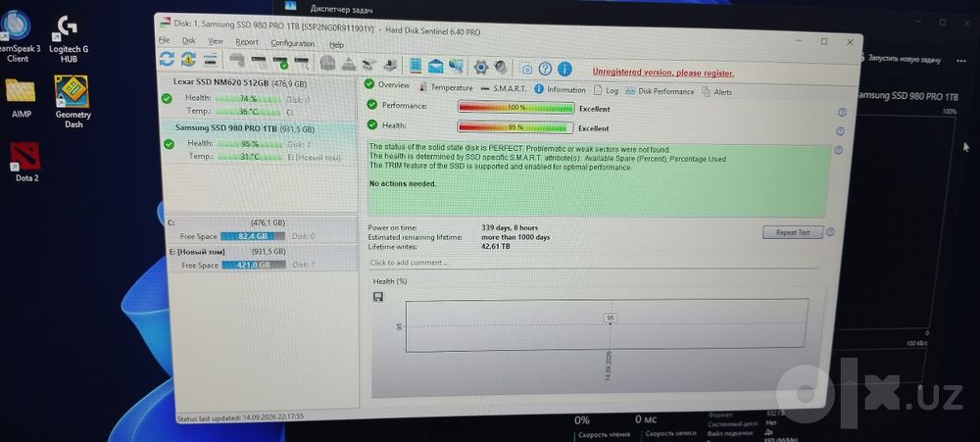Screen dimensions: 980x442
Task: Click the Lexar health 74 % bar
Action: click(x=248, y=98)
